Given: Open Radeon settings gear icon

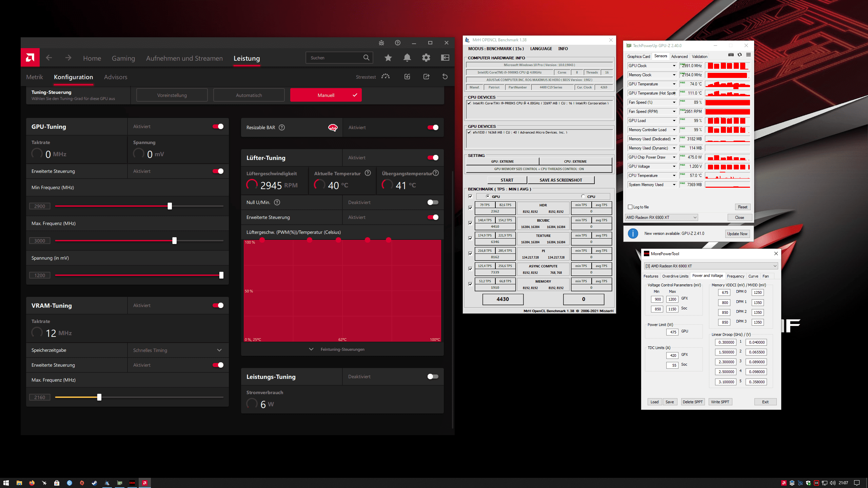Looking at the screenshot, I should pos(426,58).
